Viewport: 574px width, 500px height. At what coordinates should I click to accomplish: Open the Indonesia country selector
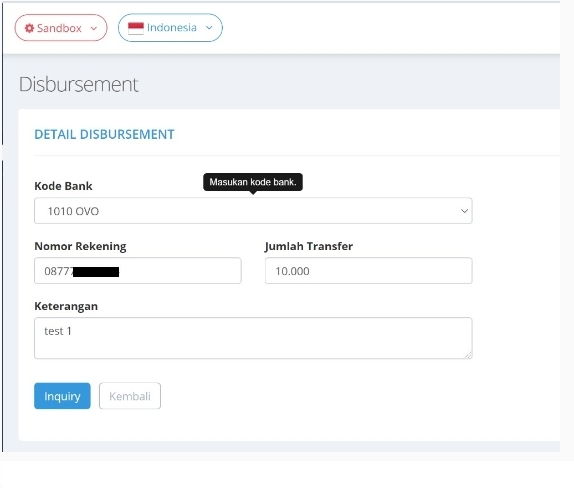(x=170, y=27)
